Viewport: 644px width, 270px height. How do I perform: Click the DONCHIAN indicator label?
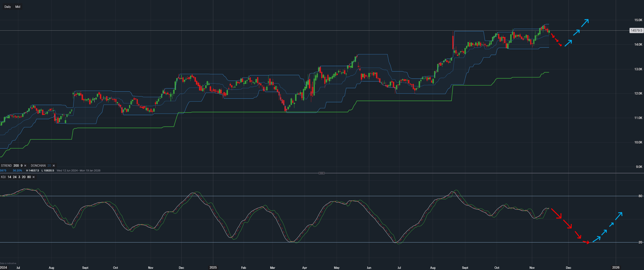(38, 166)
